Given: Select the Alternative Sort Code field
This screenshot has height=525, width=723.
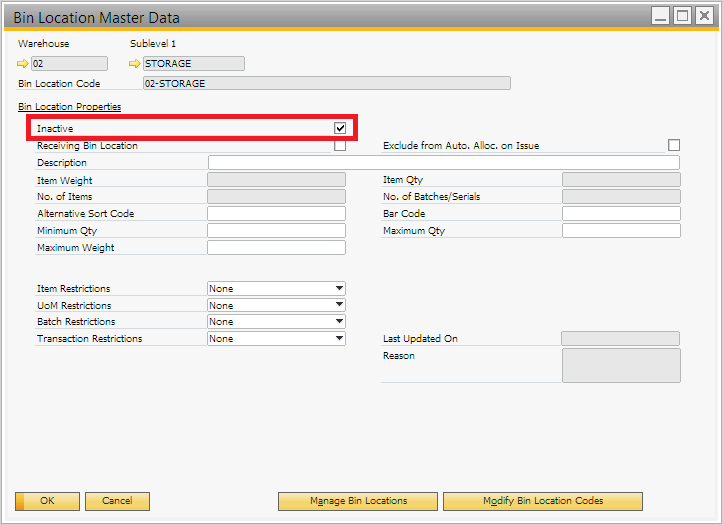Looking at the screenshot, I should (x=276, y=214).
